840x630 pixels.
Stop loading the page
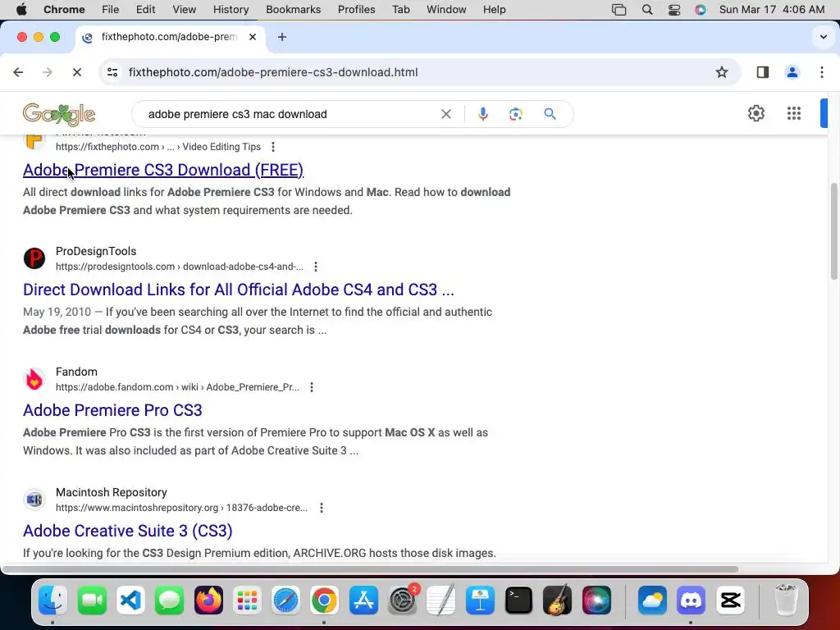coord(76,72)
